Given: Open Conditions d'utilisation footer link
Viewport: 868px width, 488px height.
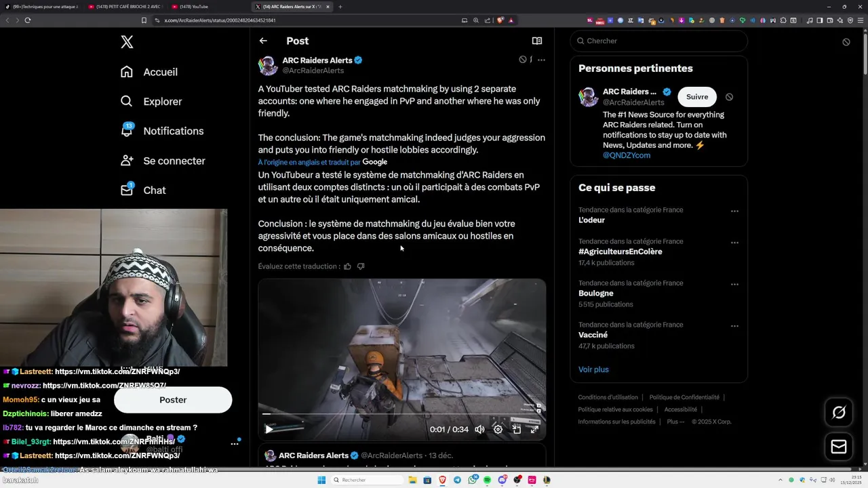Looking at the screenshot, I should 608,397.
